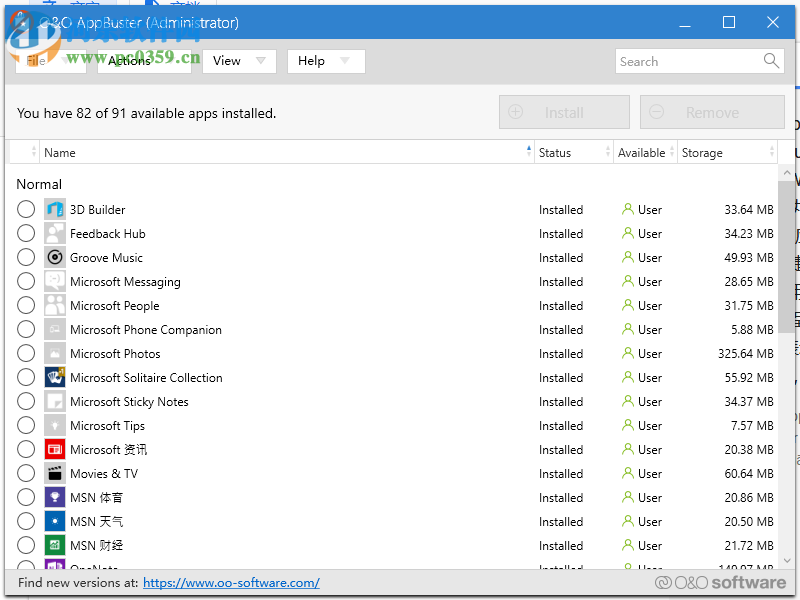Click the magnifying glass search icon

click(771, 61)
